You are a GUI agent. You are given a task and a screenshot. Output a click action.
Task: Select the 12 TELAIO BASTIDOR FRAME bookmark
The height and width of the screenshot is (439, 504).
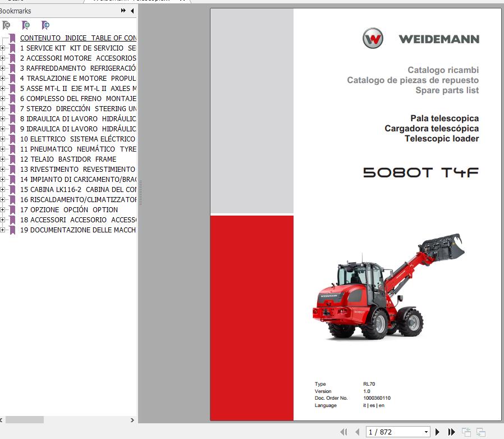[68, 159]
